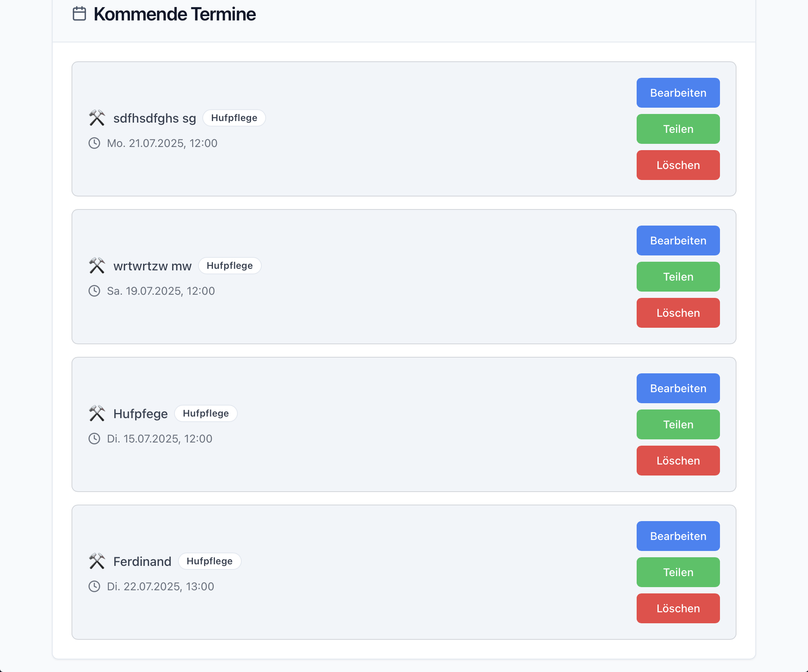Screen dimensions: 808x672
Task: Click clock icon beside Mo. 21.07.2025
Action: [x=94, y=143]
